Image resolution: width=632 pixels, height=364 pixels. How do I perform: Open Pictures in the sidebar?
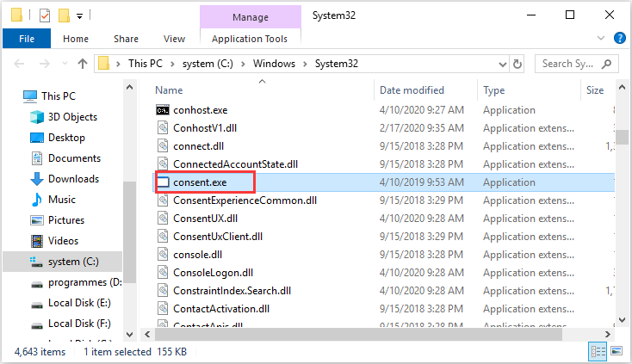tap(66, 219)
